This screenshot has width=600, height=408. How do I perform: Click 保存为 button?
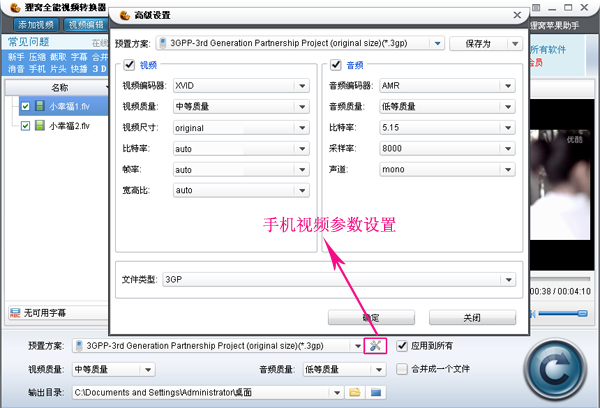(x=478, y=44)
